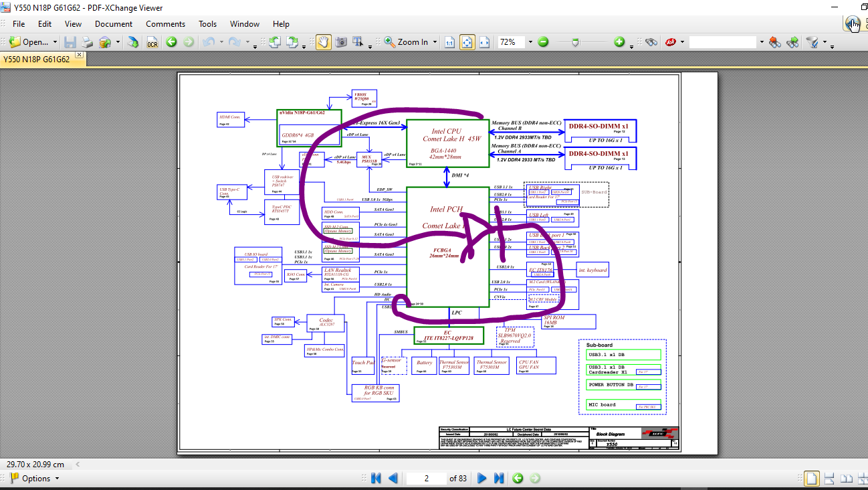Image resolution: width=868 pixels, height=490 pixels.
Task: Open the File menu
Action: click(x=19, y=24)
